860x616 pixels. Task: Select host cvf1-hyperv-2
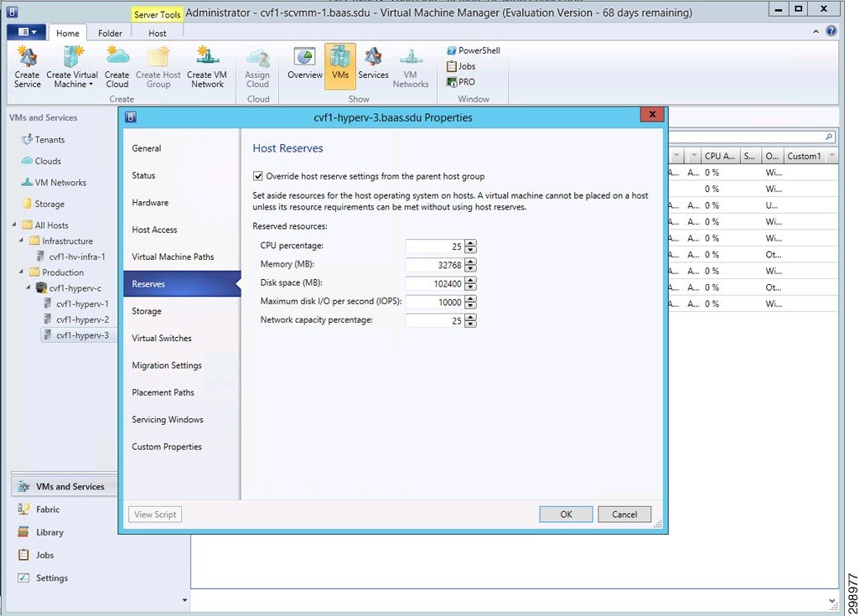pyautogui.click(x=76, y=320)
